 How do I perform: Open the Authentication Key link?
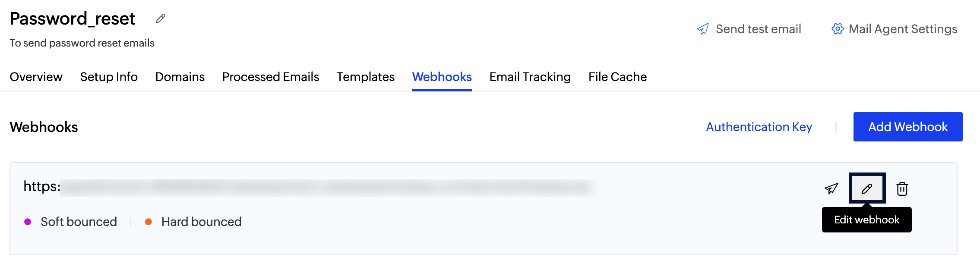759,127
